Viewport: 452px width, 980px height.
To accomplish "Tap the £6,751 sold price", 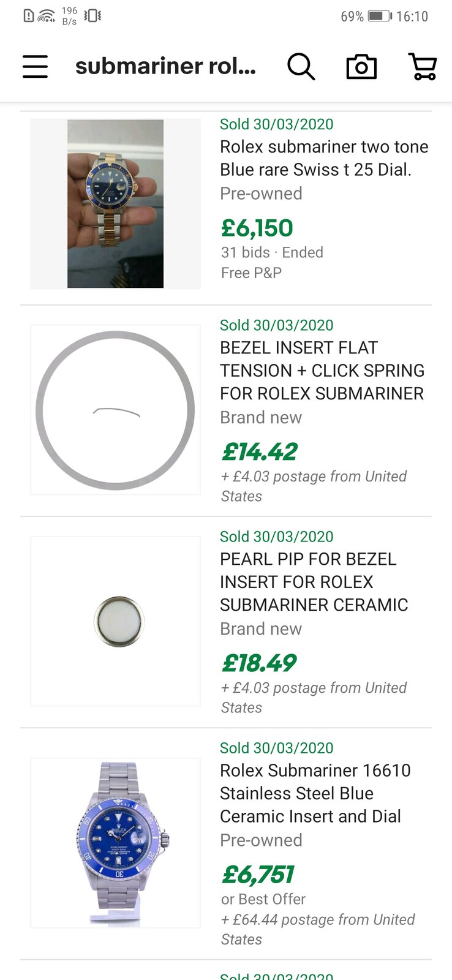I will pos(258,874).
